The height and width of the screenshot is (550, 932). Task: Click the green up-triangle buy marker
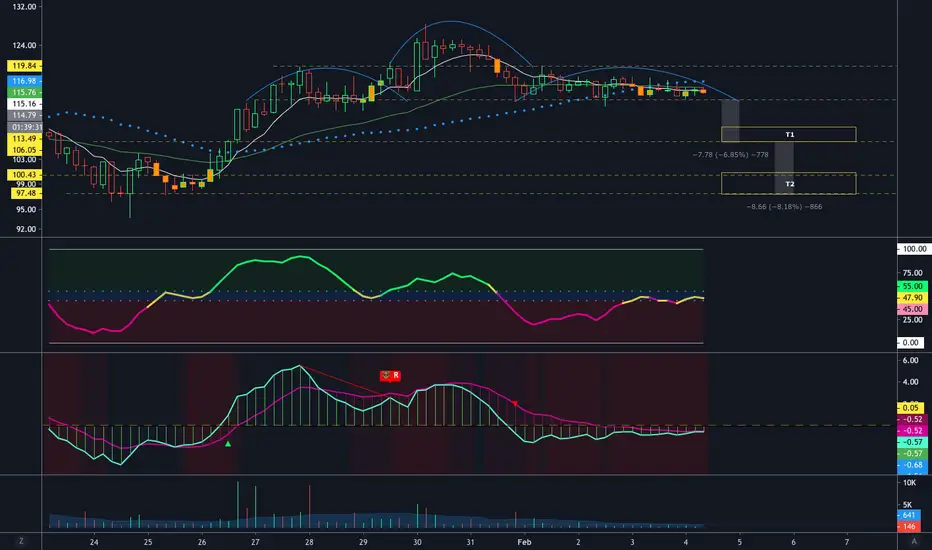click(x=228, y=444)
